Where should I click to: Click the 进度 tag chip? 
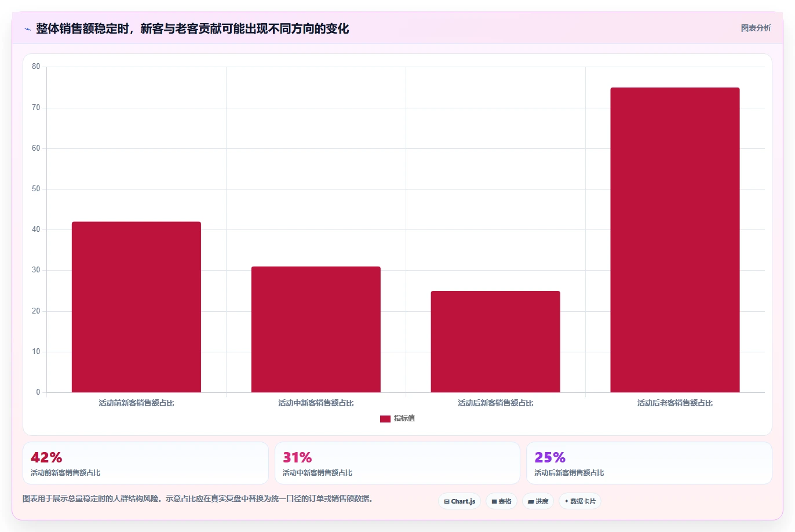[538, 501]
